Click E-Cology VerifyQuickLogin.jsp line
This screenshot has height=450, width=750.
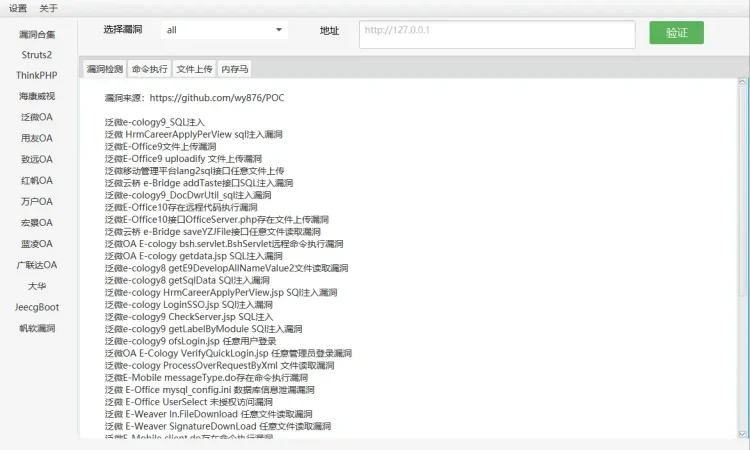coord(228,353)
